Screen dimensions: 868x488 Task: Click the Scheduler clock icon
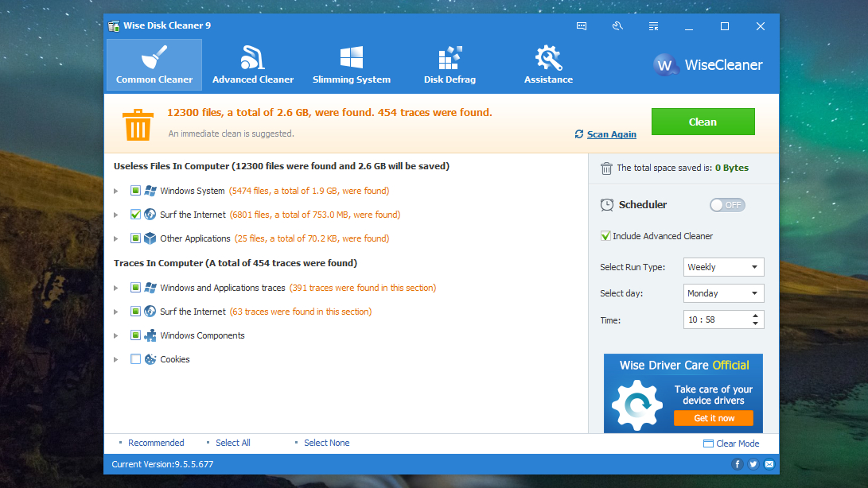coord(607,205)
